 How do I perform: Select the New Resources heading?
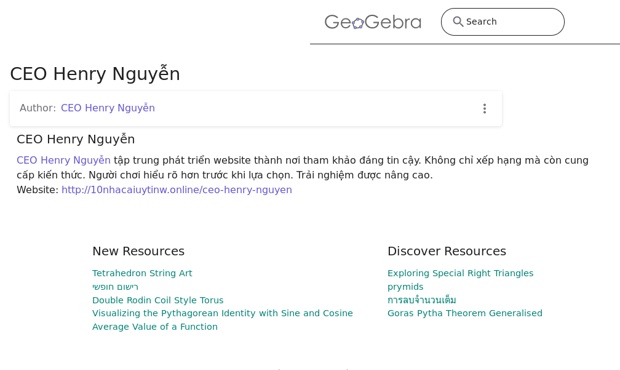(x=138, y=251)
